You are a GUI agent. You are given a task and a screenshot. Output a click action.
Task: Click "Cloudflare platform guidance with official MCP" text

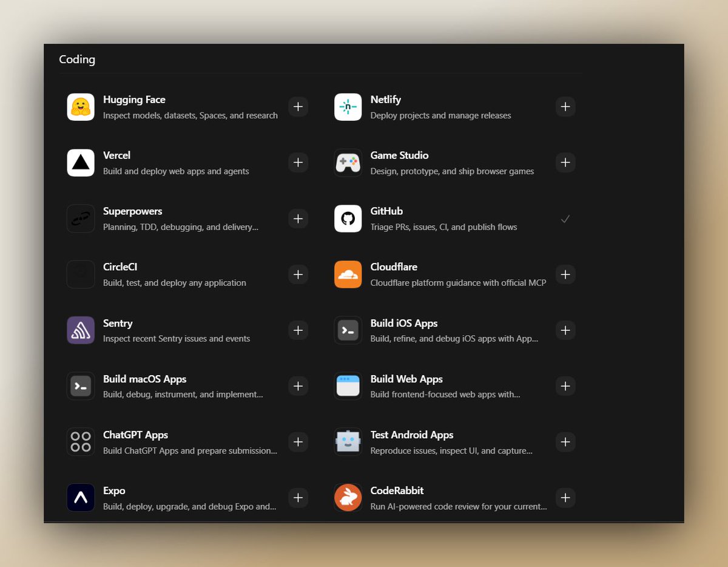click(459, 283)
